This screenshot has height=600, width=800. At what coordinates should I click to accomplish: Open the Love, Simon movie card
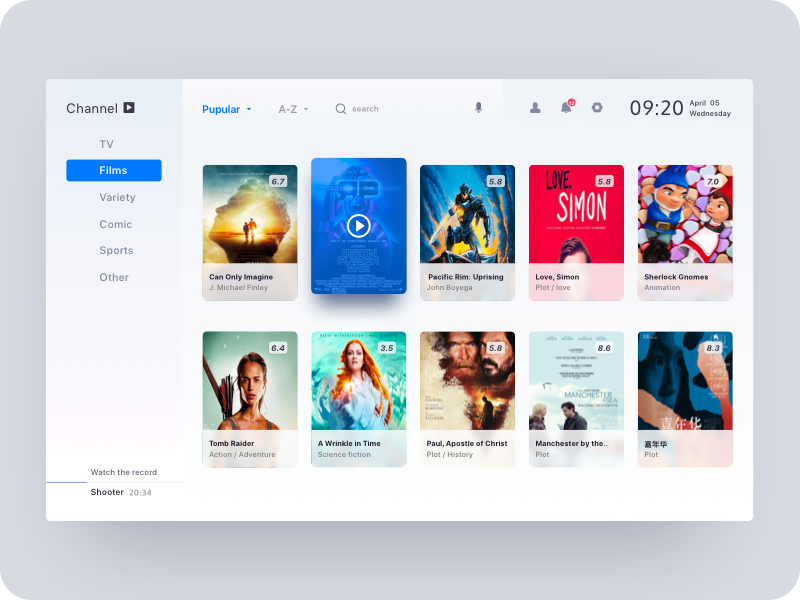click(576, 232)
